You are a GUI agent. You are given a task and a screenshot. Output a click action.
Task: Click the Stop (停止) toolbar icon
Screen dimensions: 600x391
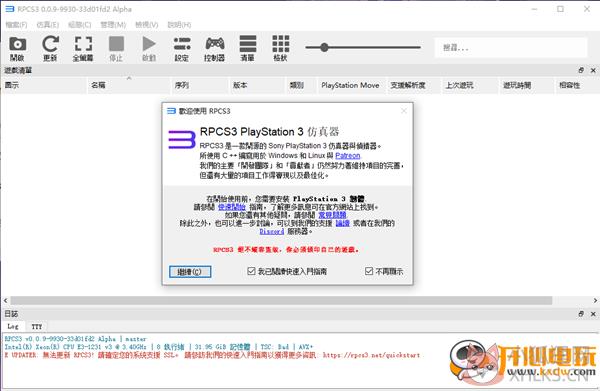116,48
